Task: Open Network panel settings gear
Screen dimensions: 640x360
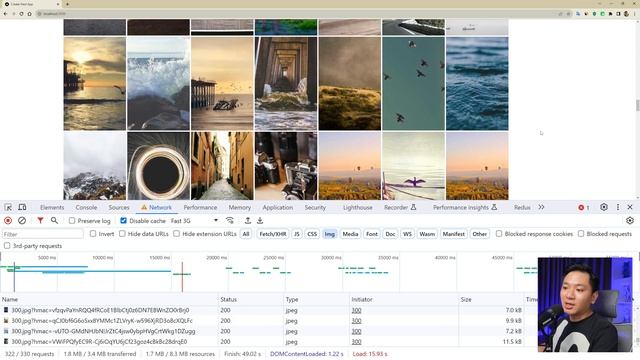Action: (x=630, y=220)
